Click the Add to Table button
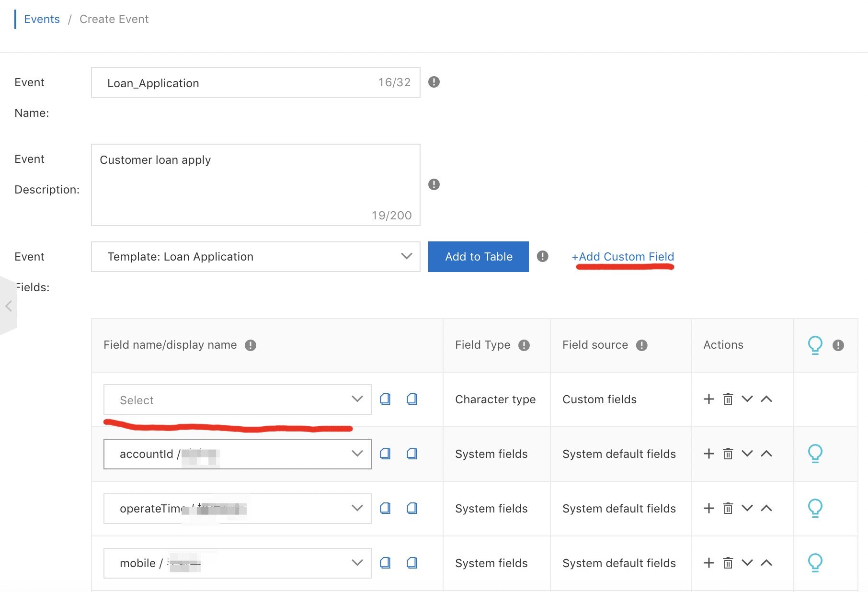 click(x=478, y=257)
